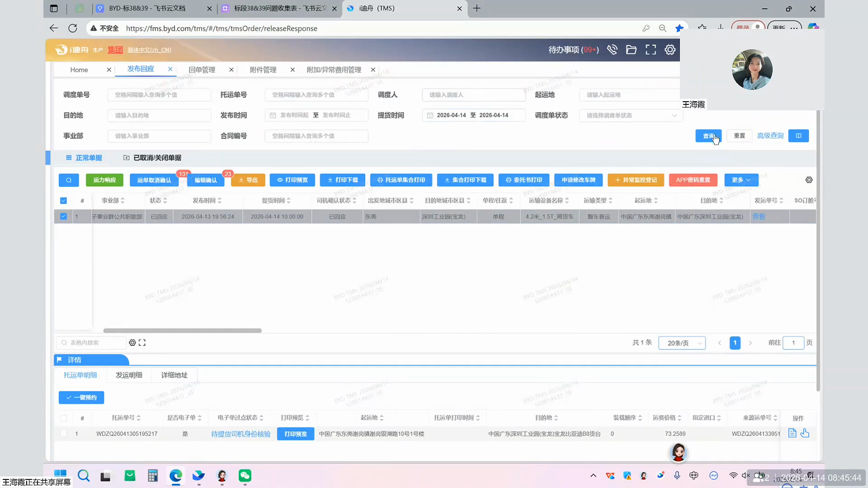Image resolution: width=868 pixels, height=488 pixels.
Task: Uncheck row 1 checkbox in main table
Action: coord(63,216)
